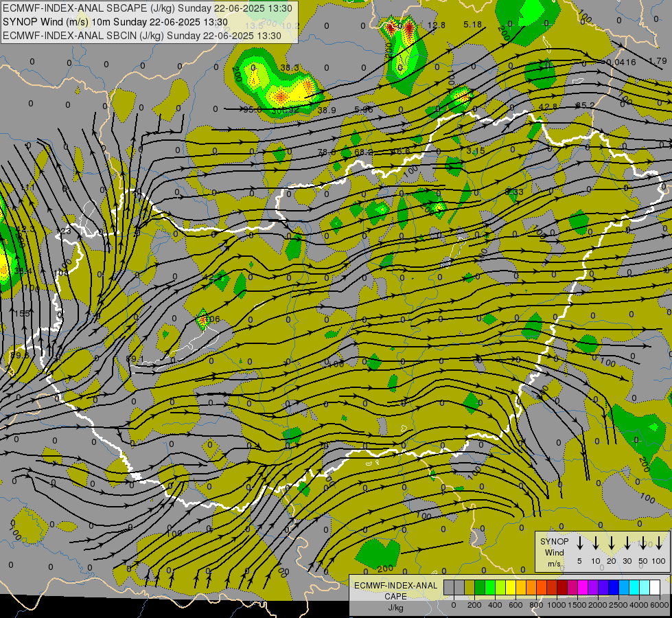
Task: Click the '30' speed label in the wind legend
Action: coord(627,561)
